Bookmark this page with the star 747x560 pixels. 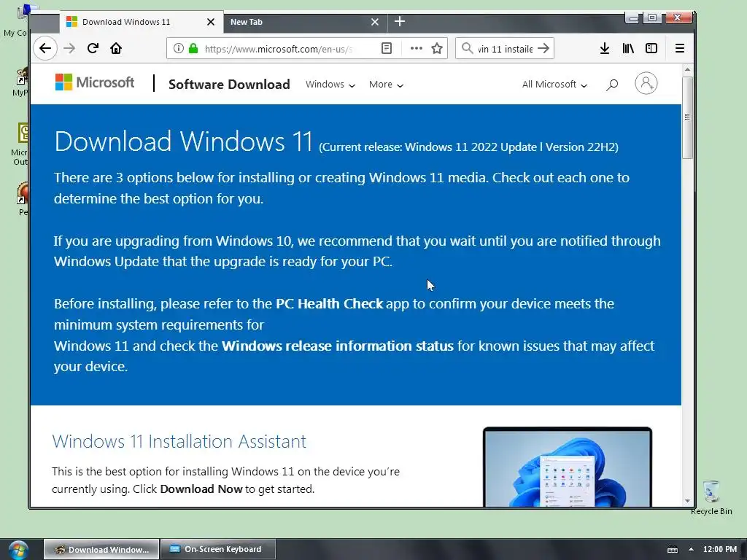point(437,48)
